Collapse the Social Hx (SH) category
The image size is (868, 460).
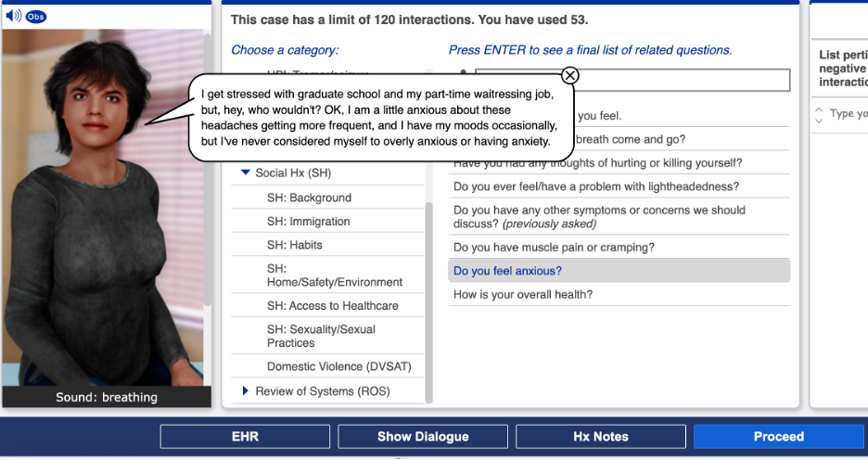pos(246,172)
